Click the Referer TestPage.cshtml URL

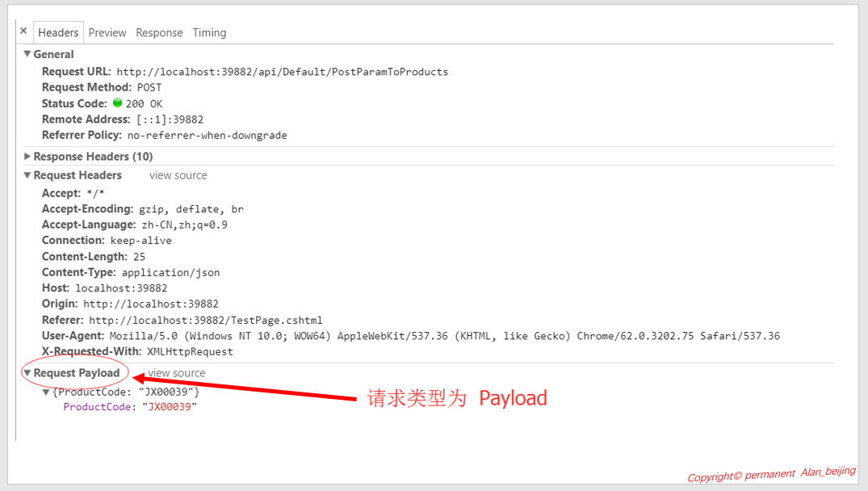[205, 321]
